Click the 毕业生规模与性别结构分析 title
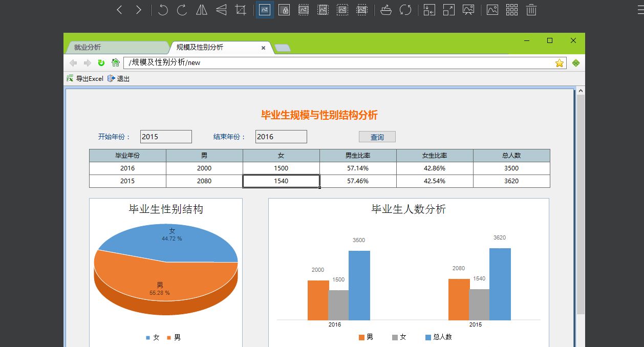This screenshot has height=347, width=644. 319,115
